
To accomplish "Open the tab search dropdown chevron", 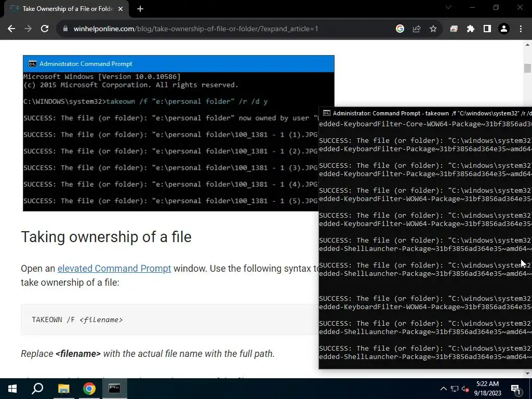I will tap(448, 7).
